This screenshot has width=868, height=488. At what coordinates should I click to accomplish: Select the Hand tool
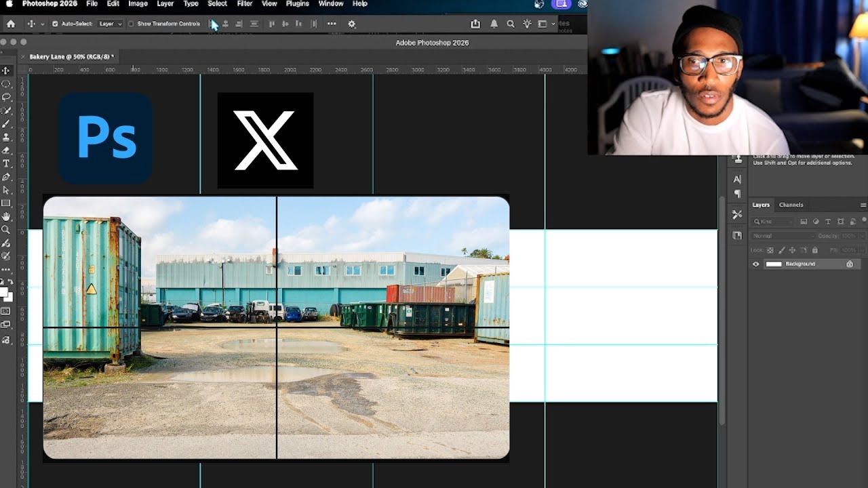coord(6,216)
